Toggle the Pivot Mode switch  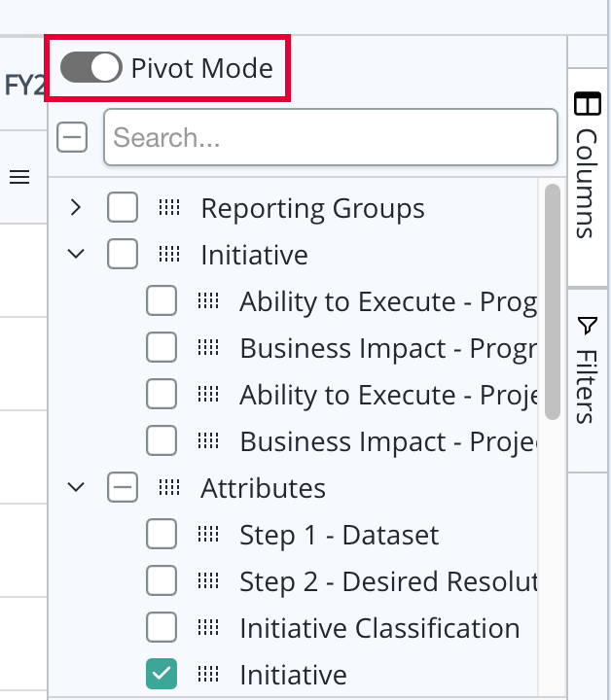(91, 67)
